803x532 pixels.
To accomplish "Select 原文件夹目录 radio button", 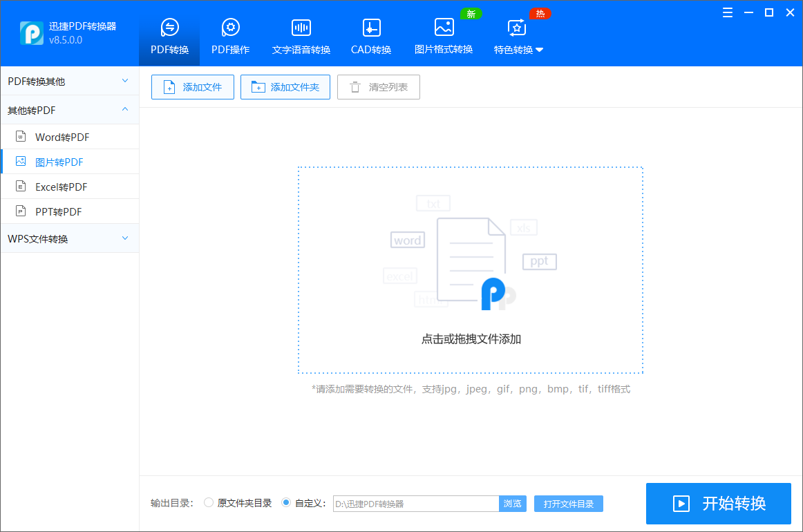I will click(x=209, y=502).
